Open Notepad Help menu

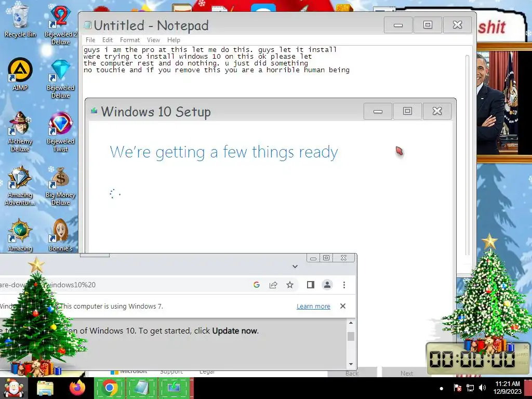[174, 39]
